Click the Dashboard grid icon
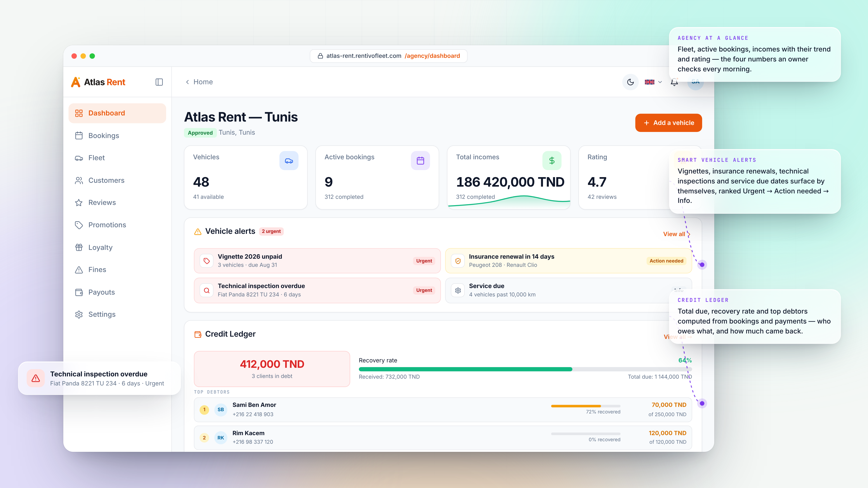Image resolution: width=868 pixels, height=488 pixels. tap(79, 113)
